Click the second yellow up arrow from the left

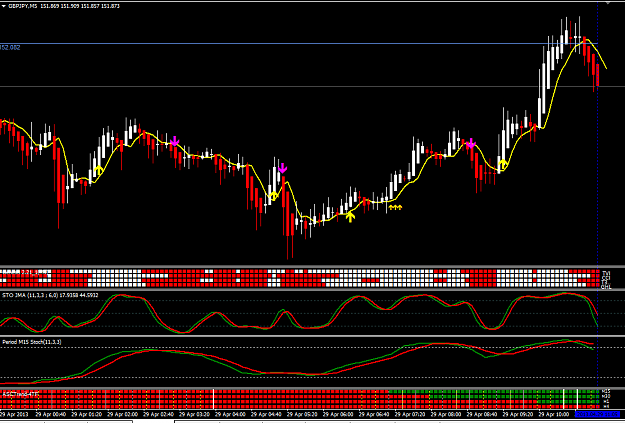pos(273,195)
